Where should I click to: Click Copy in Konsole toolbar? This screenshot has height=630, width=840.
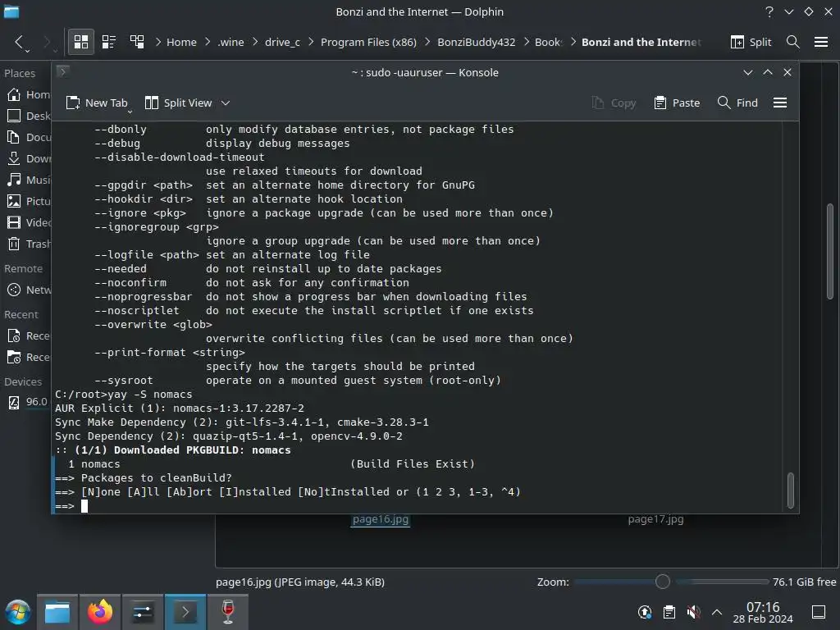[x=614, y=103]
